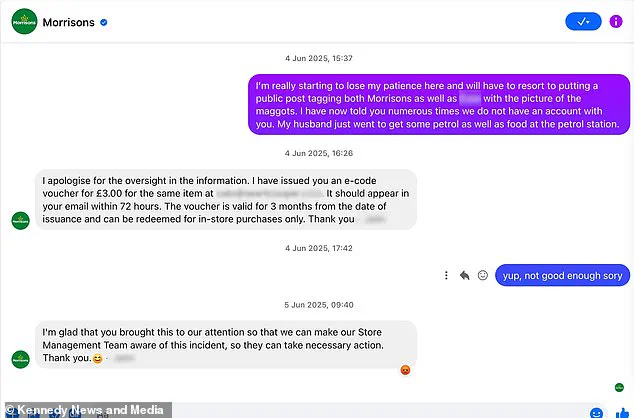
Task: Open the Morrisons profile picture in header
Action: click(24, 22)
